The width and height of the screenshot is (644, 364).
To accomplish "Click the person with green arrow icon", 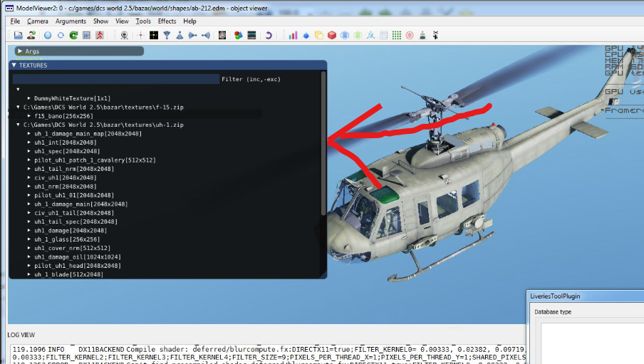I will (31, 36).
